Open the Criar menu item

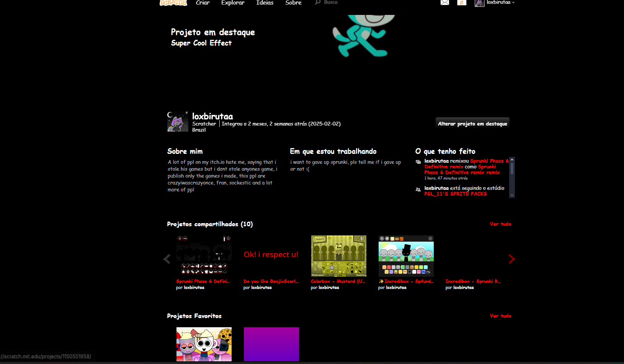203,3
